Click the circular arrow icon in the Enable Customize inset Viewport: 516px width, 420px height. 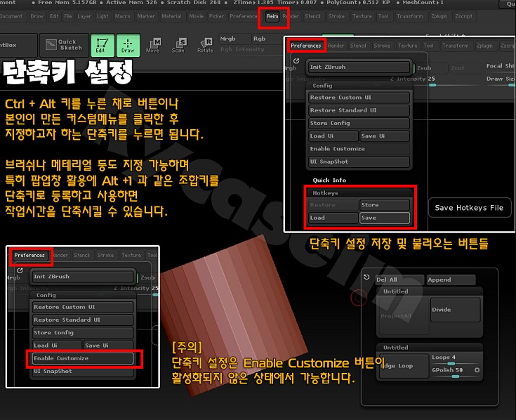point(20,270)
